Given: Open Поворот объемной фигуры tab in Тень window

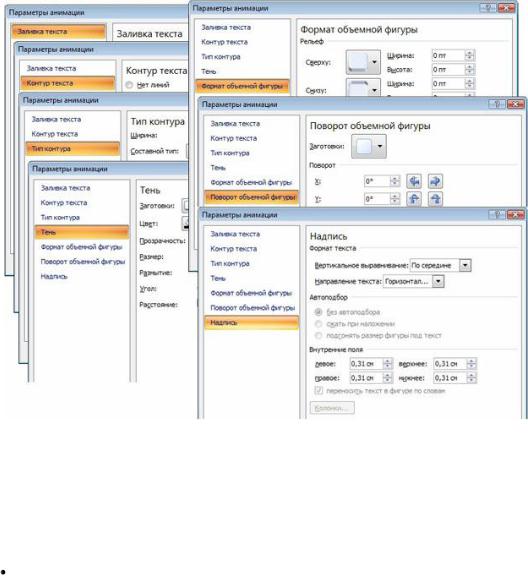Looking at the screenshot, I should [x=83, y=261].
